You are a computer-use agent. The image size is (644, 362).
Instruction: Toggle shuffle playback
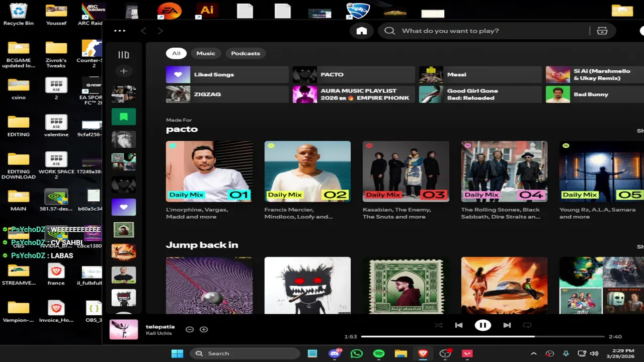pos(439,325)
